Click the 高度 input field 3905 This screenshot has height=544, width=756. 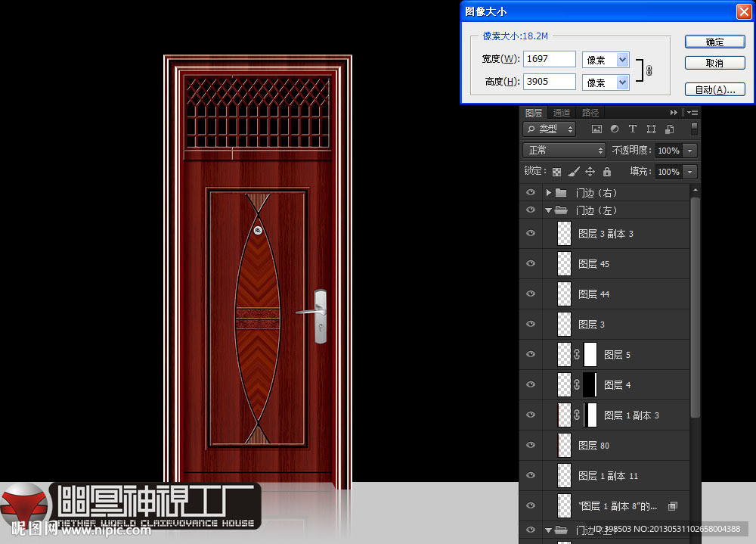(x=550, y=82)
